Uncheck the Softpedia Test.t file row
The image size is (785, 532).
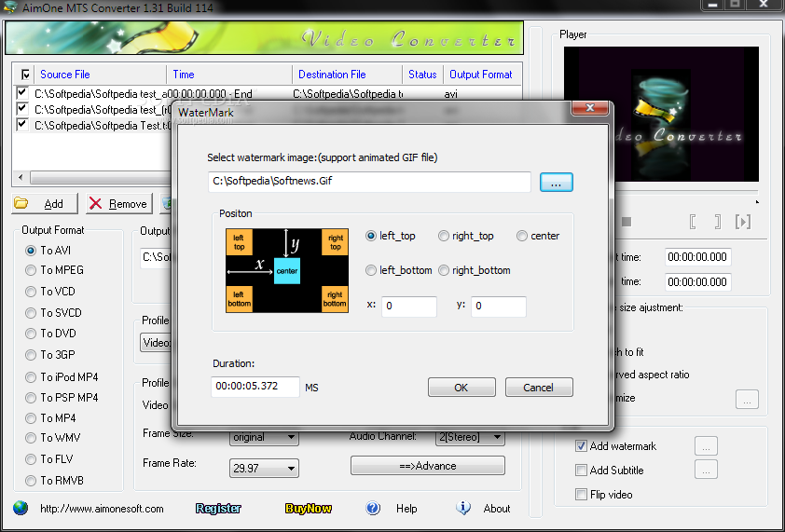(21, 124)
